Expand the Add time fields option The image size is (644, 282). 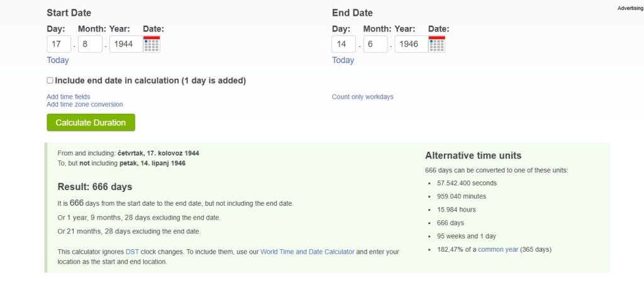click(68, 97)
